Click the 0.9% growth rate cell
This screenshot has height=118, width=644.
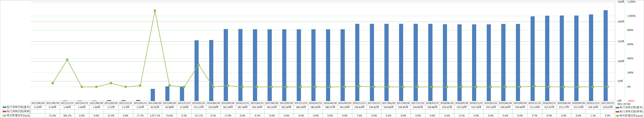[549, 116]
